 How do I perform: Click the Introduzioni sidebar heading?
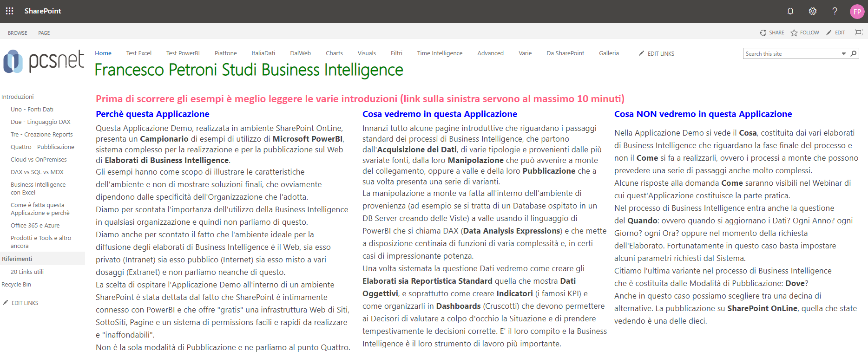click(x=18, y=97)
